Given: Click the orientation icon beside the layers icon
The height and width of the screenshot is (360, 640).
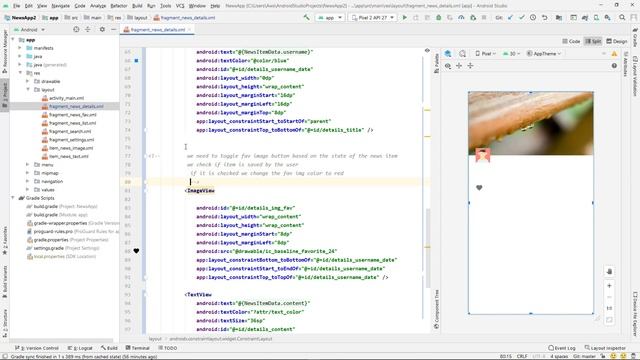Looking at the screenshot, I should [462, 53].
